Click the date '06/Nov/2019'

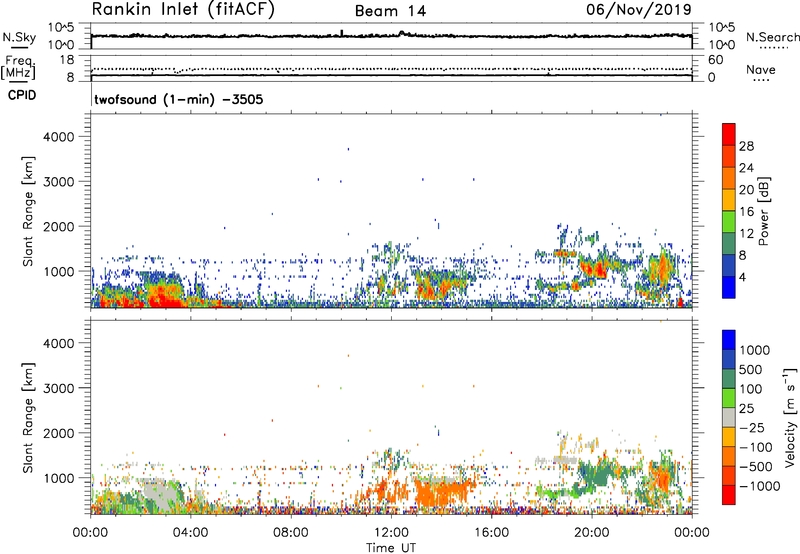point(639,9)
